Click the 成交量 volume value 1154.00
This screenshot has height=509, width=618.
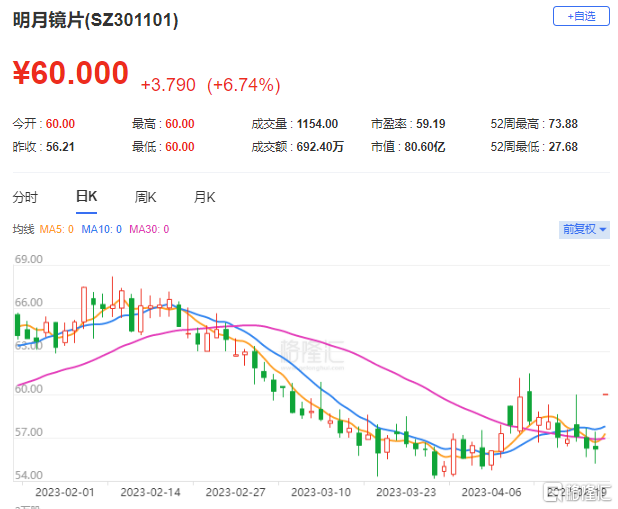pyautogui.click(x=317, y=124)
